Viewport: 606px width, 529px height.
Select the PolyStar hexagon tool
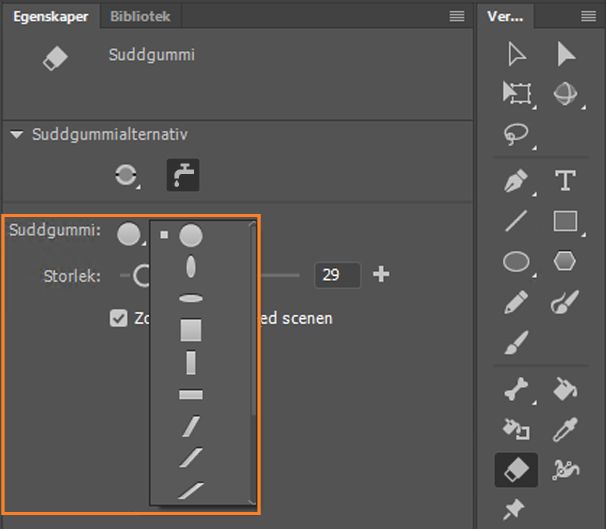565,262
